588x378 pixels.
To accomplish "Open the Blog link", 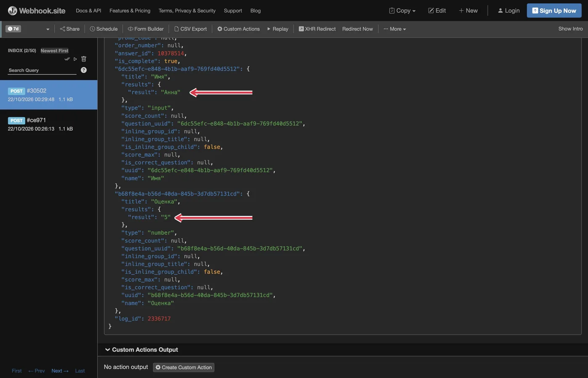I will [256, 11].
